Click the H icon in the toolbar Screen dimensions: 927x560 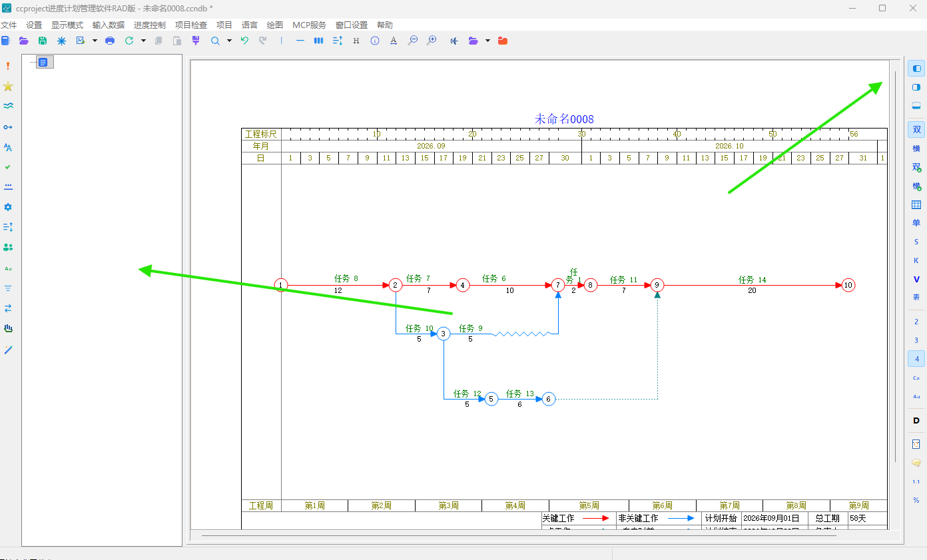coord(356,41)
